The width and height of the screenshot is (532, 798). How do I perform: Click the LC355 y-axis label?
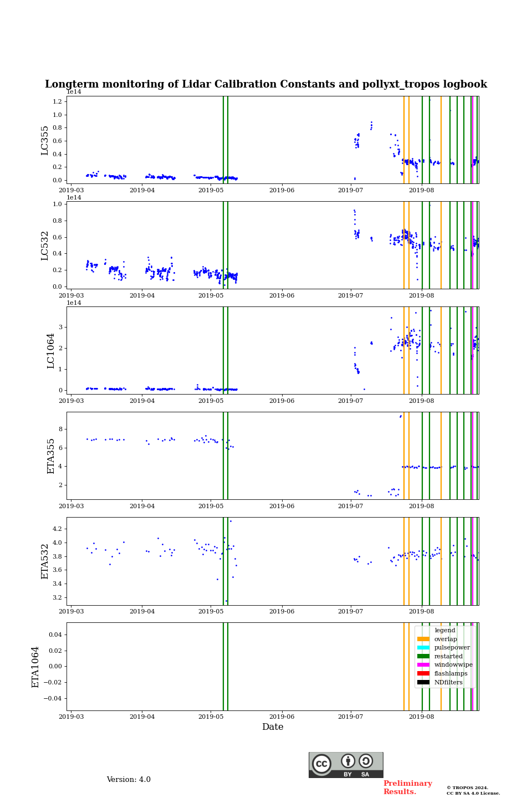[x=45, y=140]
